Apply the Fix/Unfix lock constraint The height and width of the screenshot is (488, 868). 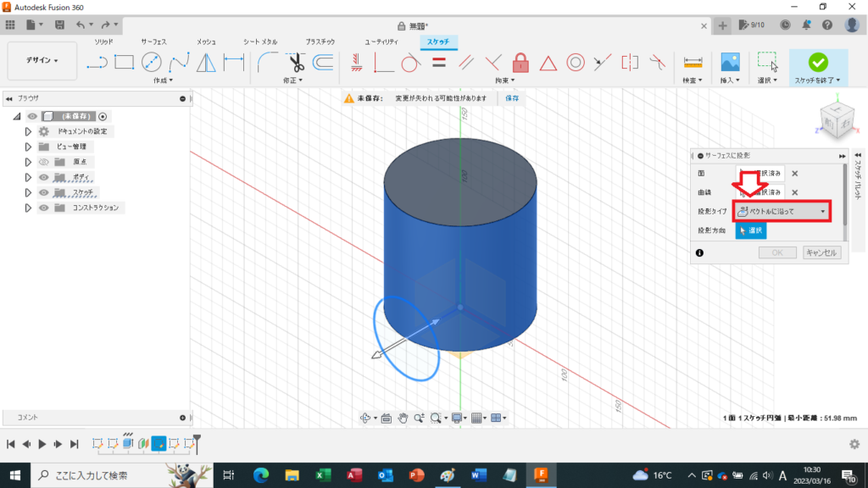[x=520, y=63]
